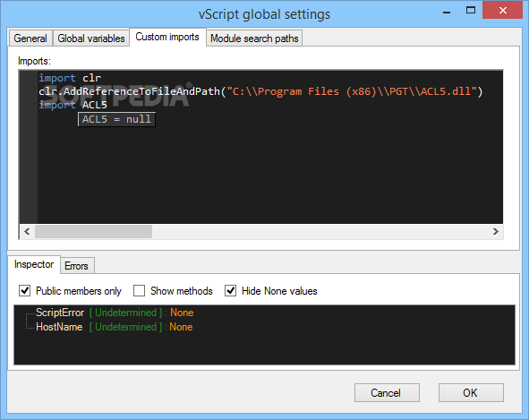Viewport: 529px width, 420px height.
Task: Select the Inspector tab
Action: coord(34,264)
